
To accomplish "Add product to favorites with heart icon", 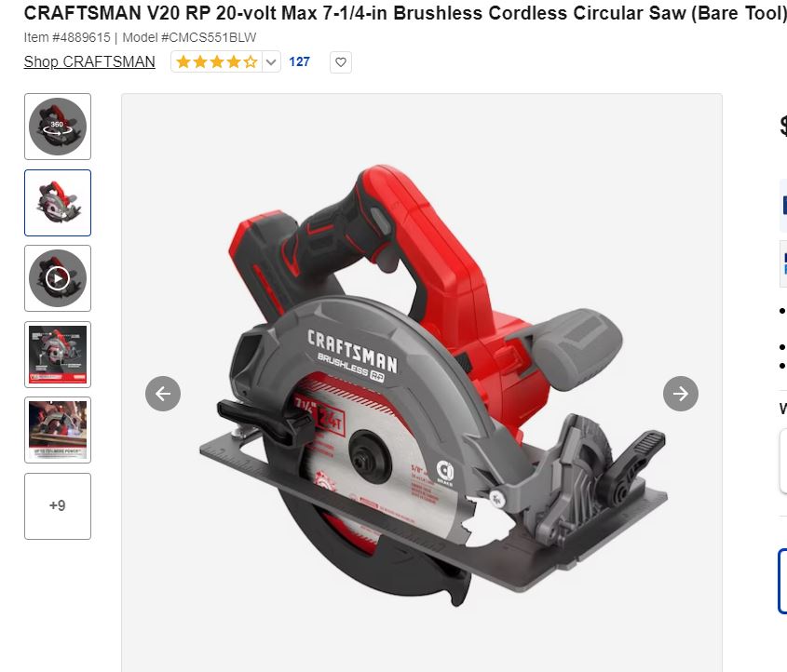I will [x=340, y=62].
